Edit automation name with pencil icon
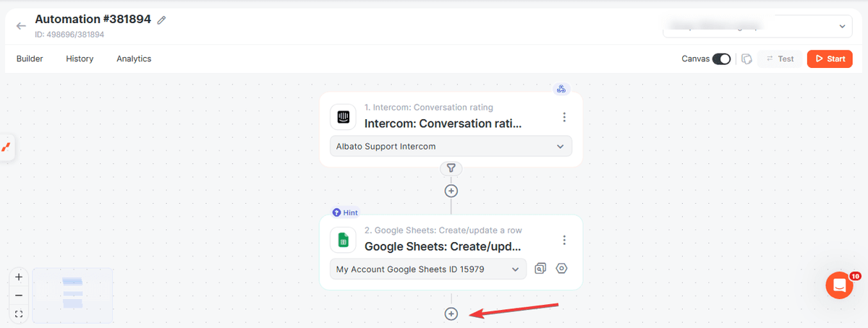The height and width of the screenshot is (328, 868). pyautogui.click(x=161, y=20)
